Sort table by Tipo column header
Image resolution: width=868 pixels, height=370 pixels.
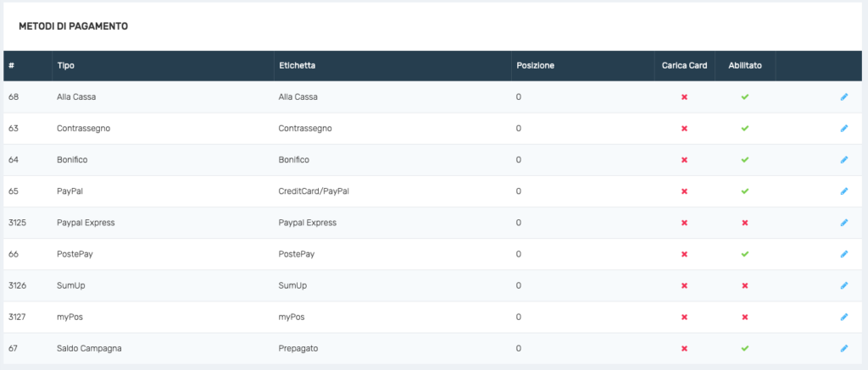65,65
